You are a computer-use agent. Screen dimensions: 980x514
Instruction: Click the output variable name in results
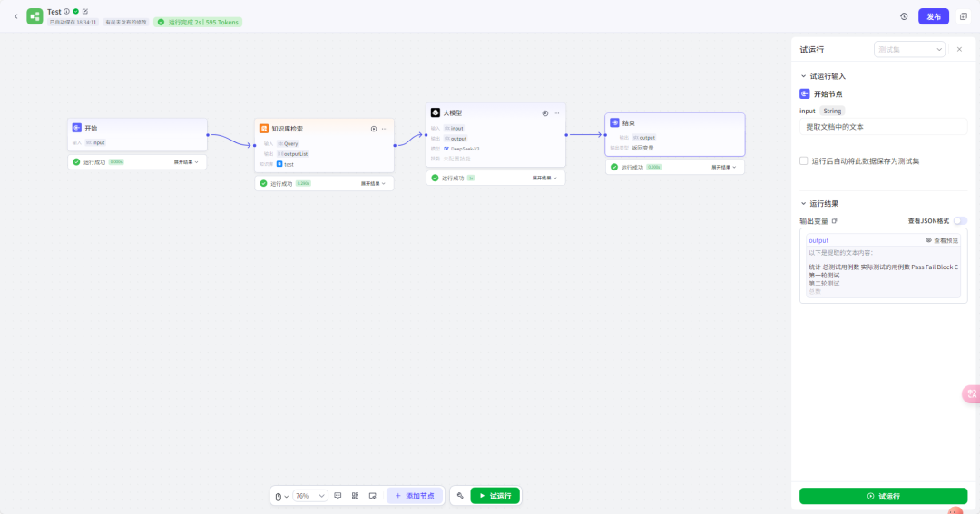[x=818, y=240]
